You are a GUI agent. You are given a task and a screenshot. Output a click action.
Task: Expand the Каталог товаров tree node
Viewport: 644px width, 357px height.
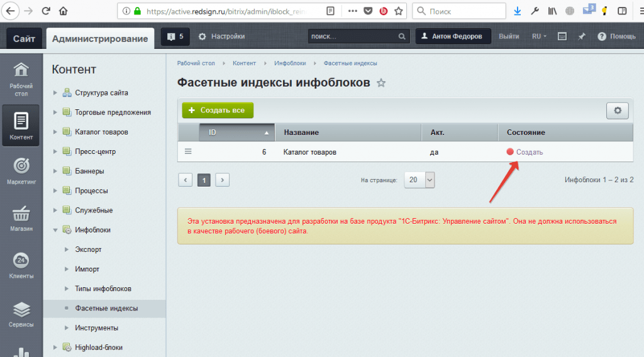[x=55, y=132]
